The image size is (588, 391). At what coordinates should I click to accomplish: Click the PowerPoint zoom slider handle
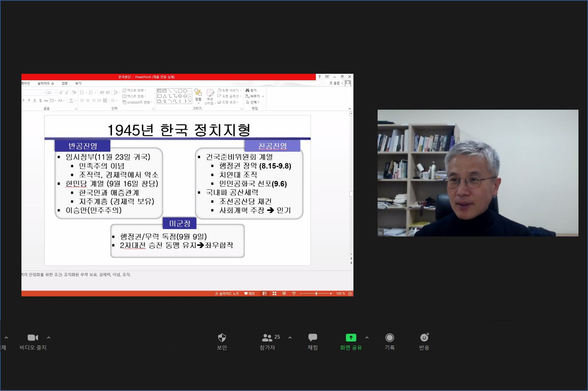tap(316, 294)
